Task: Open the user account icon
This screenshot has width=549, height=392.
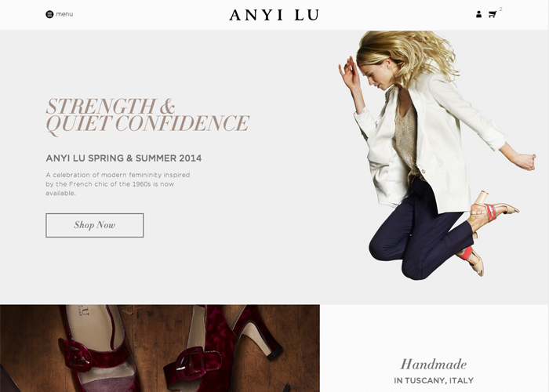Action: pos(478,14)
